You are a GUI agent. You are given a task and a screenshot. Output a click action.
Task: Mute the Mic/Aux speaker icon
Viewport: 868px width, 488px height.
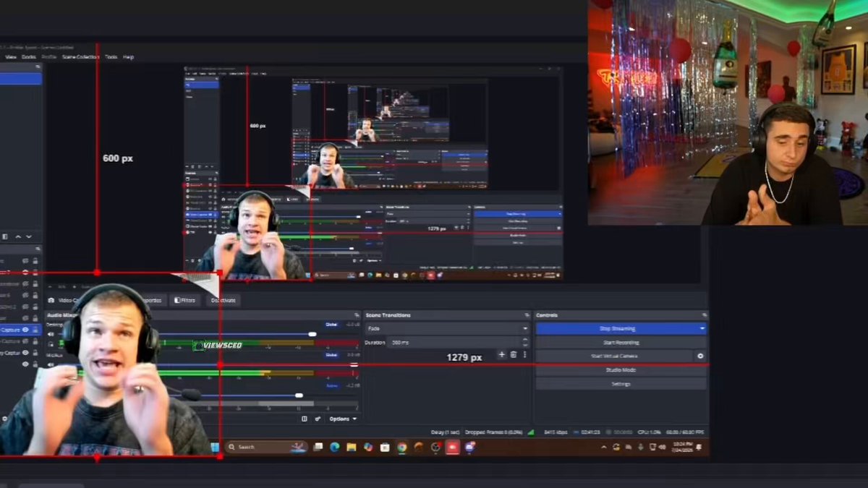click(51, 364)
